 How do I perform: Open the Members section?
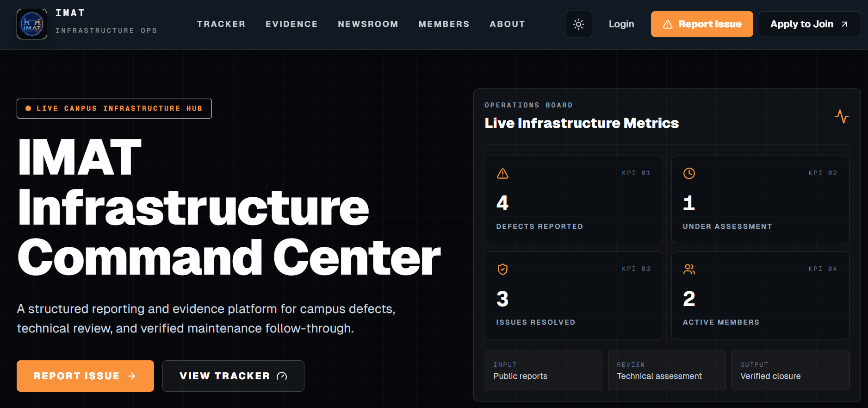(x=444, y=24)
